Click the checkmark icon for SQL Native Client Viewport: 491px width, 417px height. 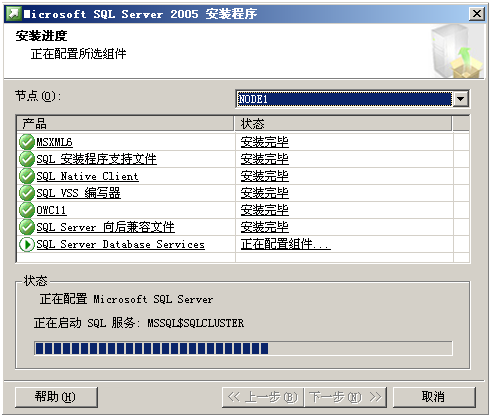(27, 176)
